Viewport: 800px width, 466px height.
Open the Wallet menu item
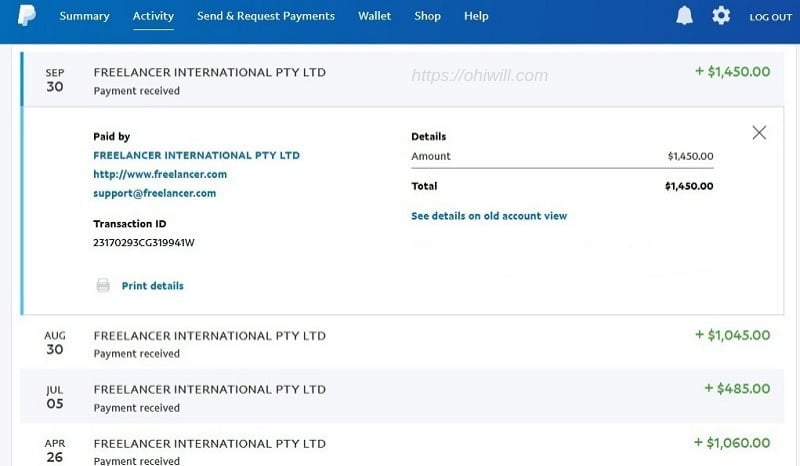click(x=374, y=16)
